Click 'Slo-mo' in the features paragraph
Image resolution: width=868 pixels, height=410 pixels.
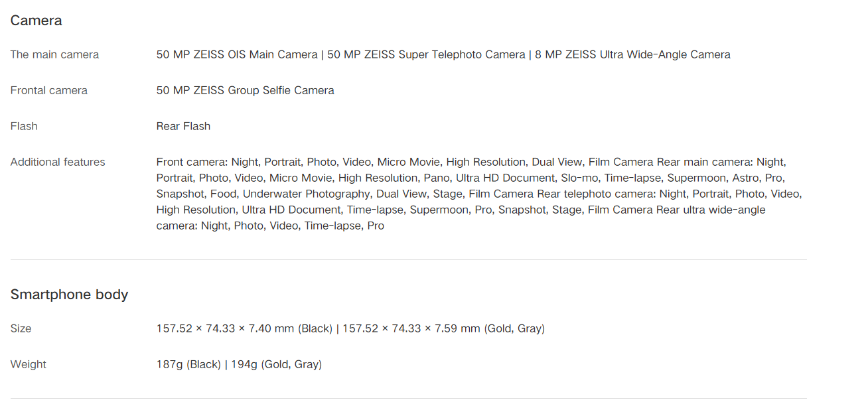(x=579, y=178)
